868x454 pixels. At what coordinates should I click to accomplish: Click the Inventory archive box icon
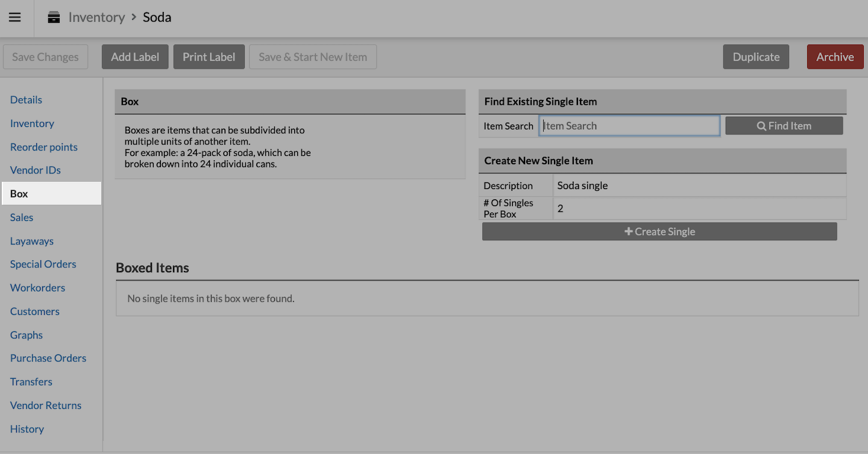click(x=54, y=17)
